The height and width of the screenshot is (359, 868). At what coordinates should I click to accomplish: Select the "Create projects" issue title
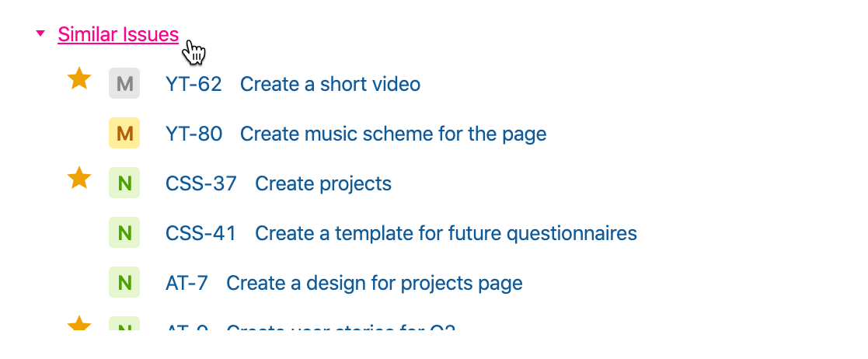[x=323, y=183]
